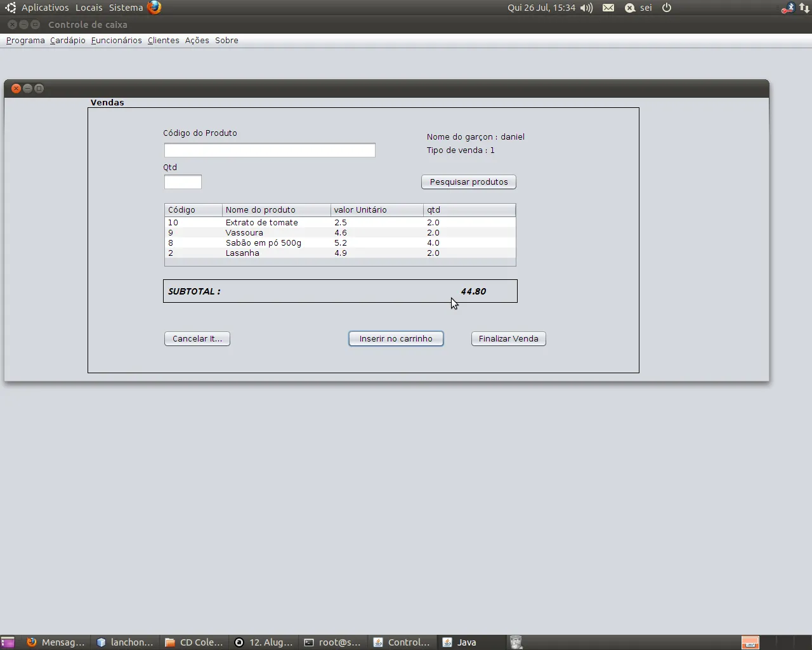Open the Funcionários menu
This screenshot has height=650, width=812.
[x=117, y=41]
